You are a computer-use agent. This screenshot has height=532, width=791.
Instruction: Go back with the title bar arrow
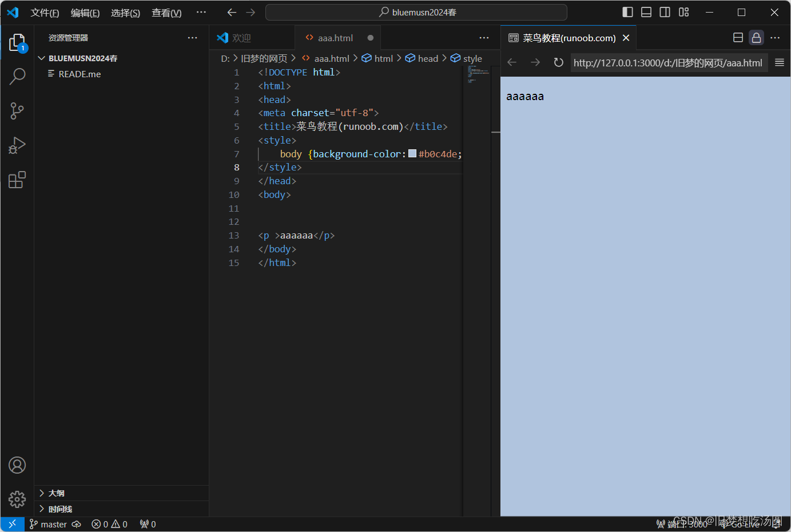pos(232,12)
